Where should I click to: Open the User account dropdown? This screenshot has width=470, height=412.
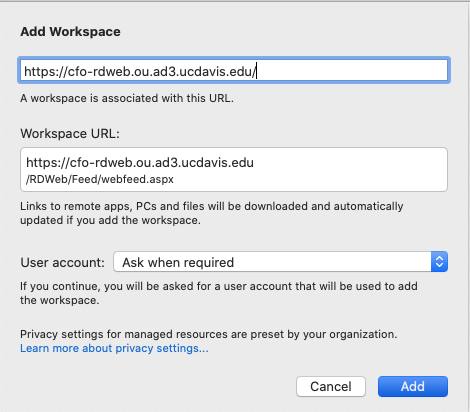280,262
